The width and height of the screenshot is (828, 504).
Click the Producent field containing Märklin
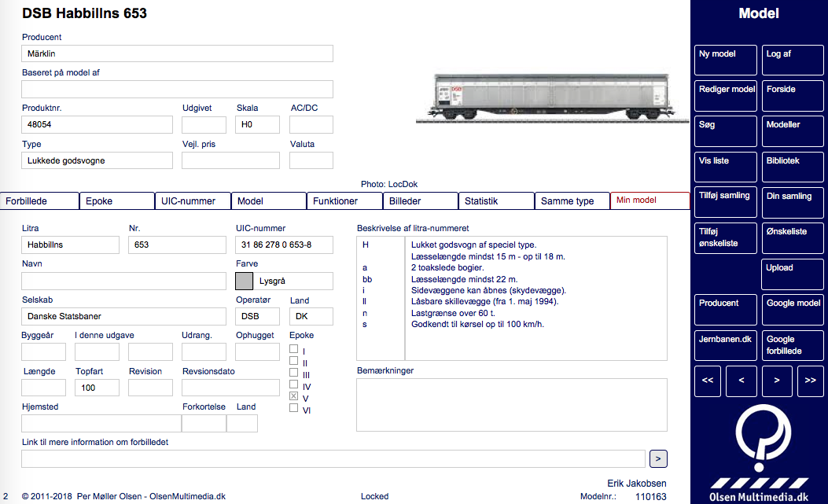178,53
